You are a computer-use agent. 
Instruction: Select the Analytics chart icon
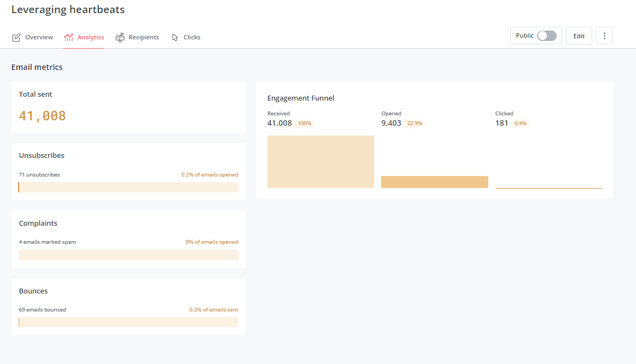[x=68, y=37]
